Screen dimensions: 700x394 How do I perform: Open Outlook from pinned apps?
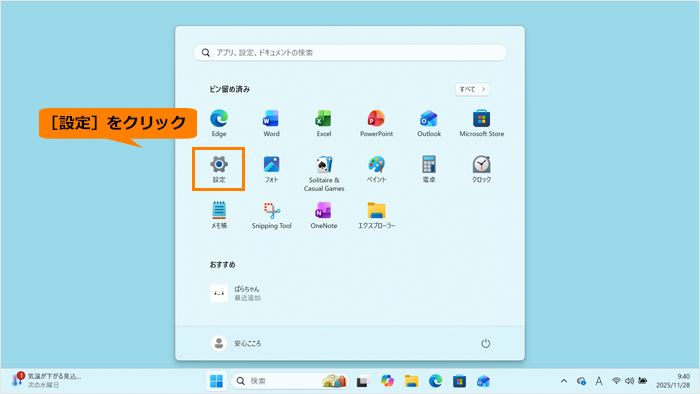(429, 123)
